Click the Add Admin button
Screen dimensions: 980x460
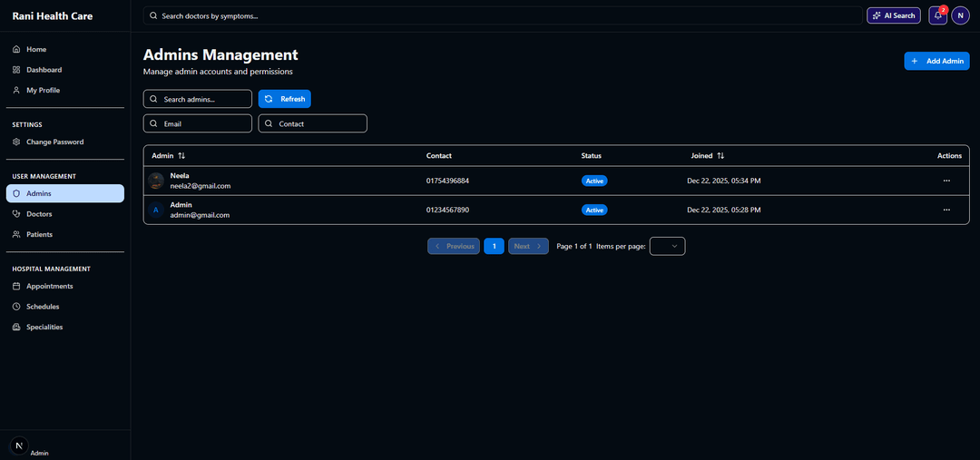pos(936,61)
